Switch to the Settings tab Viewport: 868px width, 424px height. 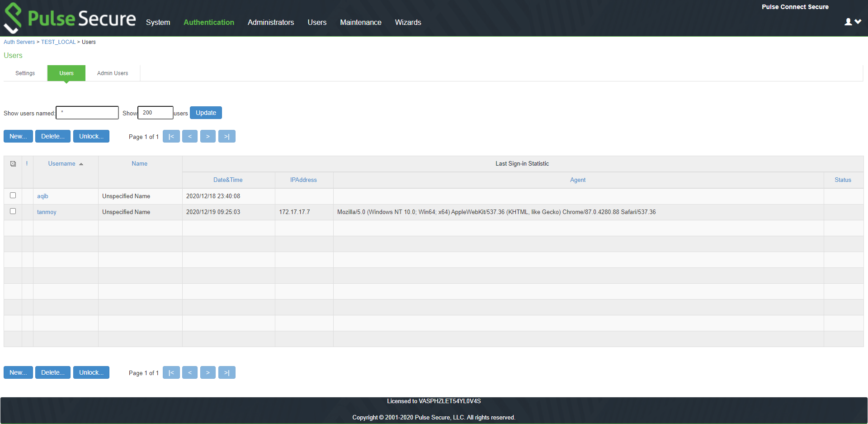(25, 73)
